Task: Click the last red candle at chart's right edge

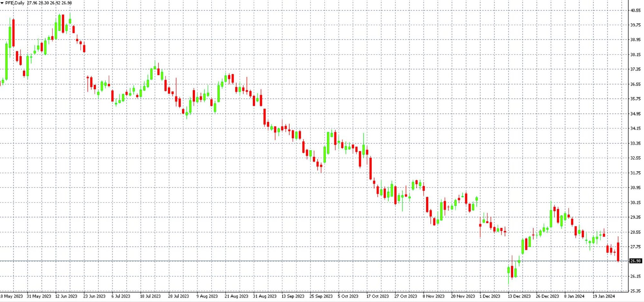Action: click(x=618, y=252)
